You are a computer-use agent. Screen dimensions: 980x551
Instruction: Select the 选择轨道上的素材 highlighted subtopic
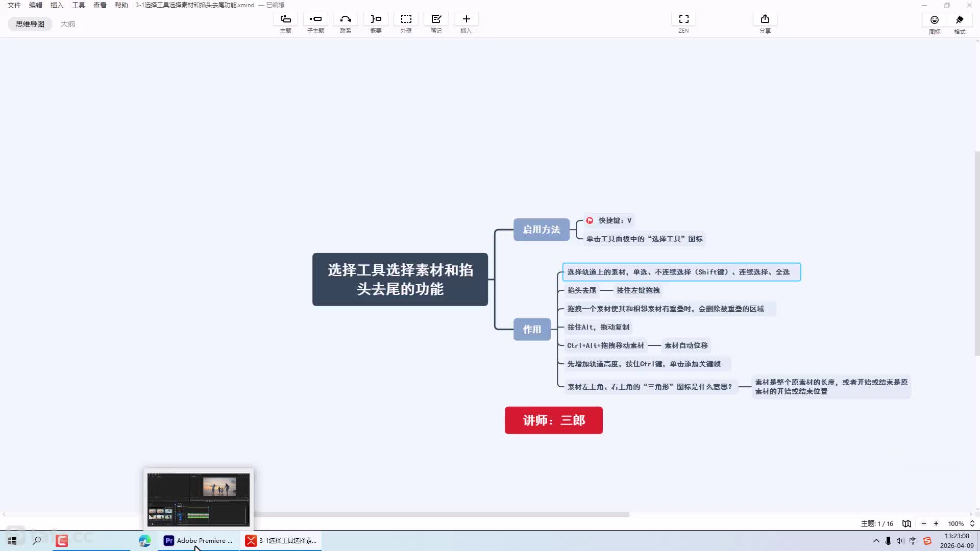coord(681,272)
